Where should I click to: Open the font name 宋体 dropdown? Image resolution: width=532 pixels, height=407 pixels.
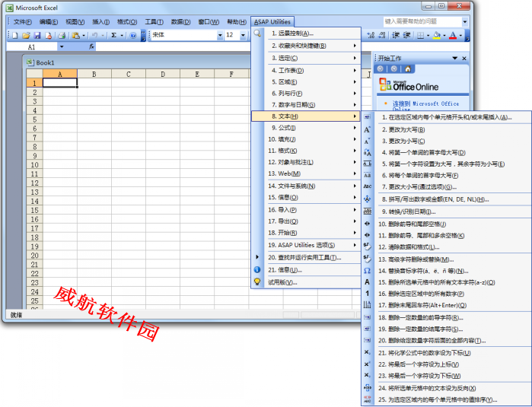click(x=220, y=35)
